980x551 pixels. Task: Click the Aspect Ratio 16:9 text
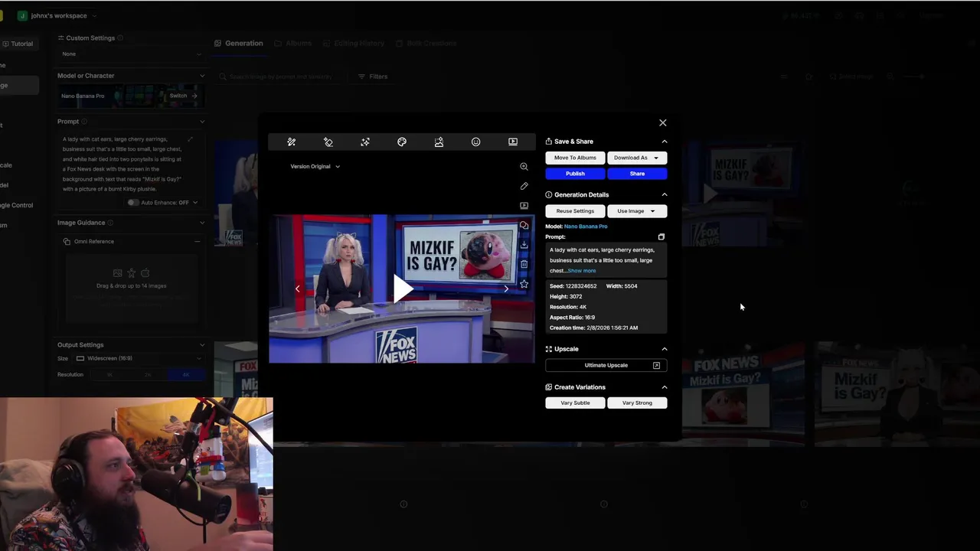[x=572, y=318]
